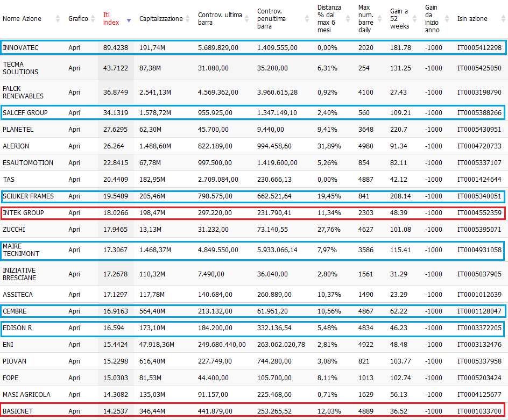508x420 pixels.
Task: Click ZUCCHI capitalization 13,13M
Action: [x=150, y=230]
